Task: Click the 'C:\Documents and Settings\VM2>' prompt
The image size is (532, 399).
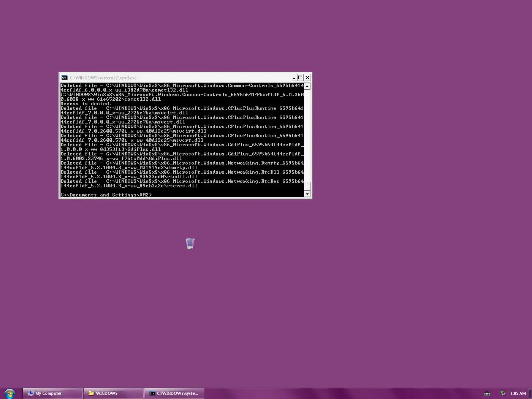Action: pyautogui.click(x=106, y=195)
